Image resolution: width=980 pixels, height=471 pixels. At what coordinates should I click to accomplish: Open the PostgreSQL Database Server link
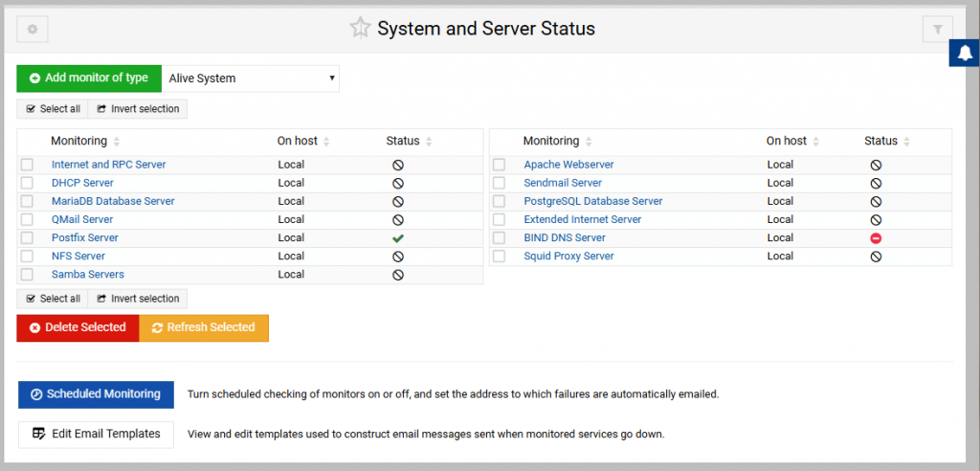593,201
